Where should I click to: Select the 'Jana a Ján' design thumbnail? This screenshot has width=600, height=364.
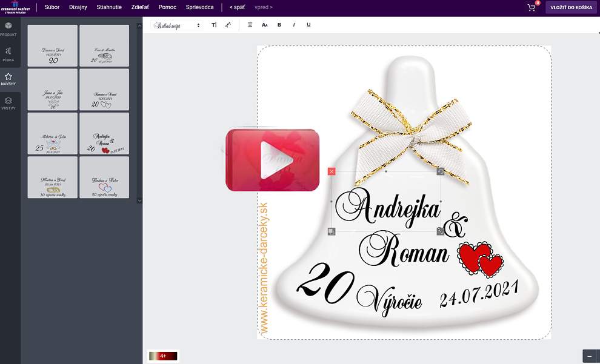click(52, 90)
